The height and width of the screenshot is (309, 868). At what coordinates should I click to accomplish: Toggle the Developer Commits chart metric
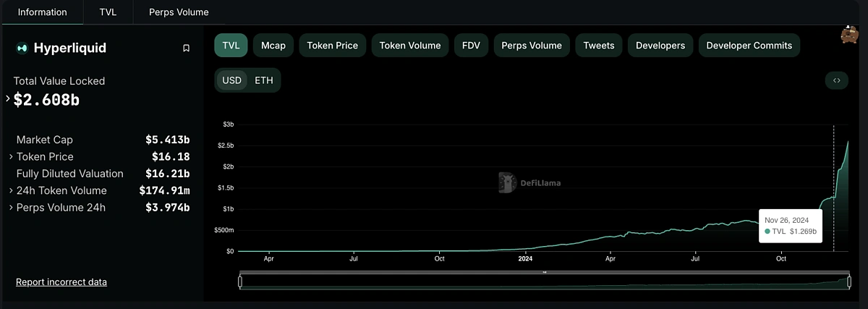point(749,45)
